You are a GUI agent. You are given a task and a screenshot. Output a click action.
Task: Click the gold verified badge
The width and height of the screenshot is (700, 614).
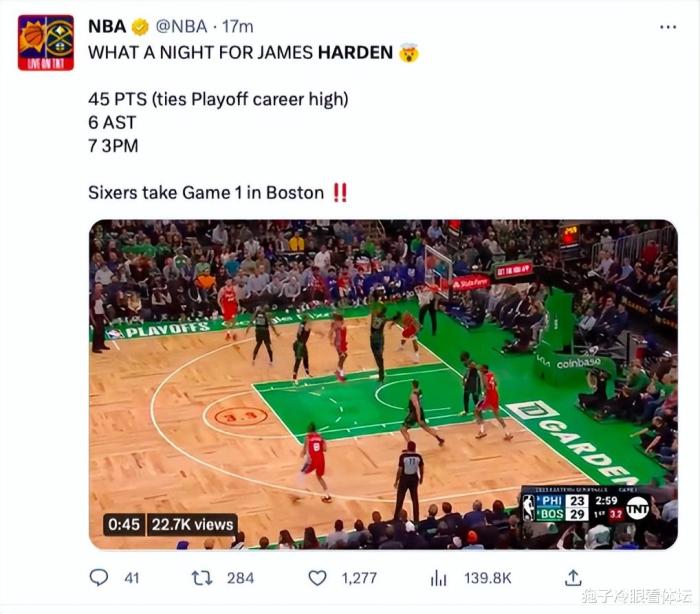pos(140,27)
